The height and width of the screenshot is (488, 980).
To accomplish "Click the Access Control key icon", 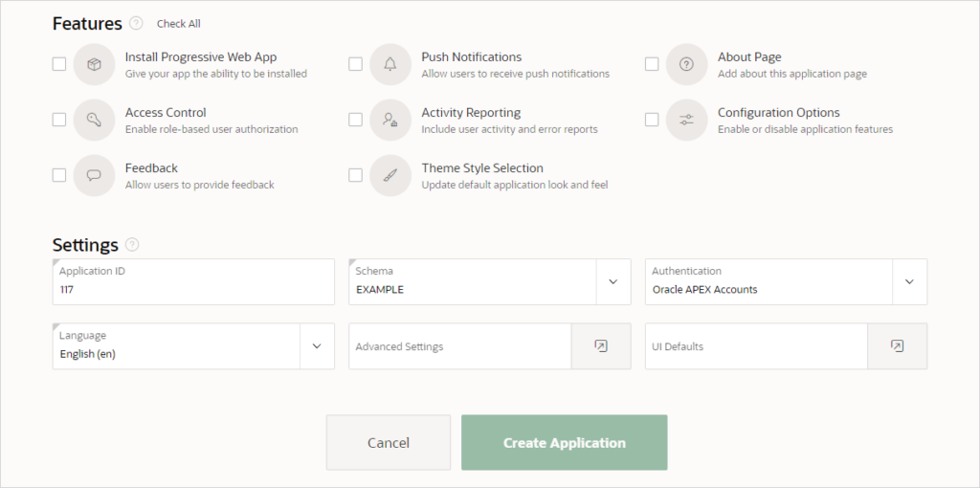I will (x=95, y=120).
